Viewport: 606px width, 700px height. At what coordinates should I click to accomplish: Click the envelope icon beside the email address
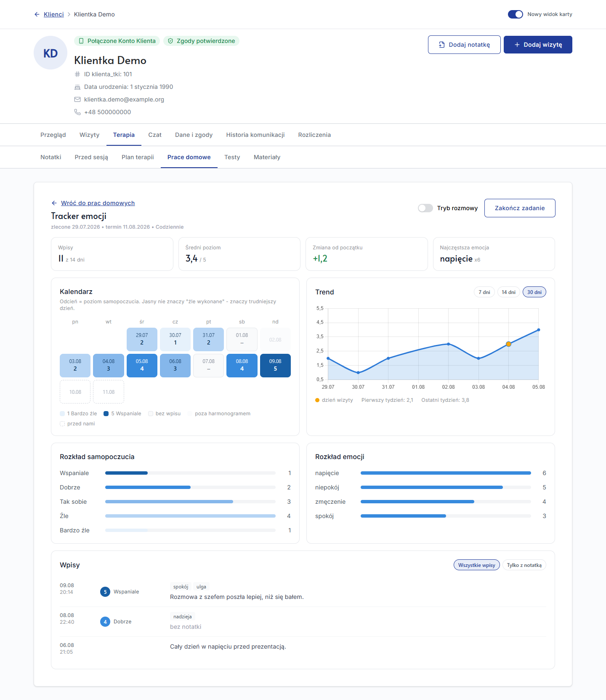pos(77,99)
